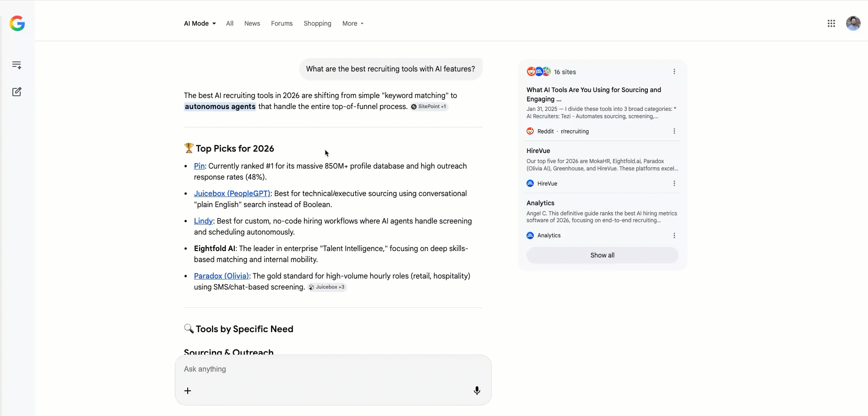Start a new search with compose icon
868x416 pixels.
coord(17,92)
